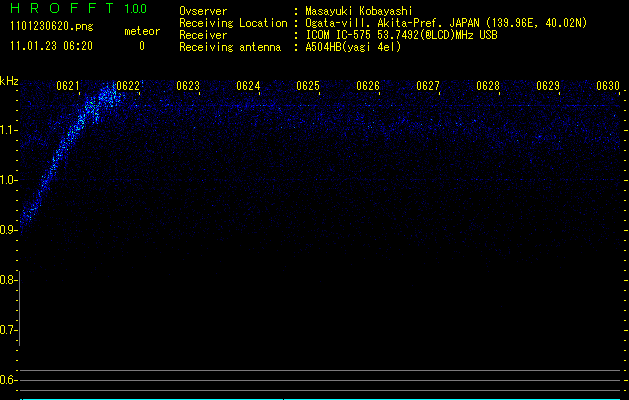The height and width of the screenshot is (400, 629).
Task: Click the meteor count label
Action: [x=142, y=31]
